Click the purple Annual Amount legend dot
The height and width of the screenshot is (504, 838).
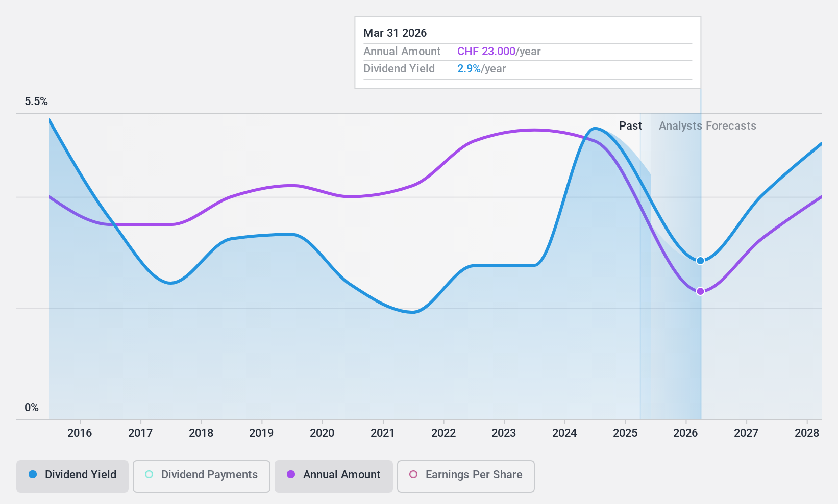[x=291, y=474]
